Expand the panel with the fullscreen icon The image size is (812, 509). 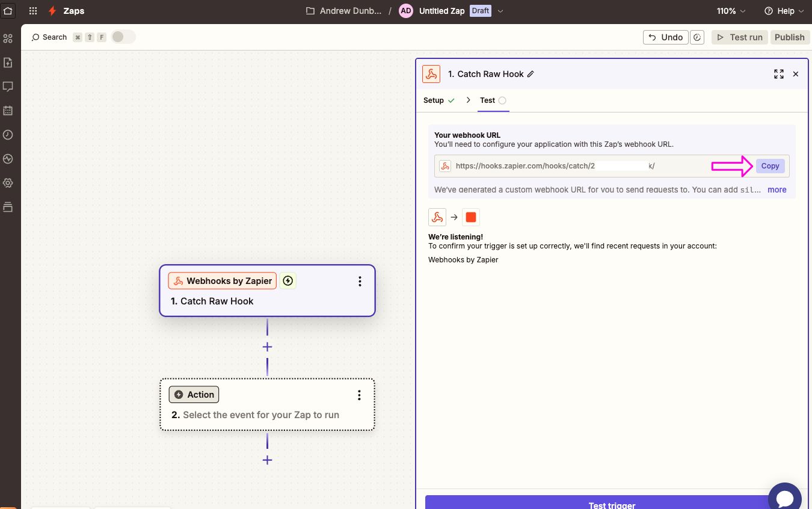pyautogui.click(x=779, y=74)
